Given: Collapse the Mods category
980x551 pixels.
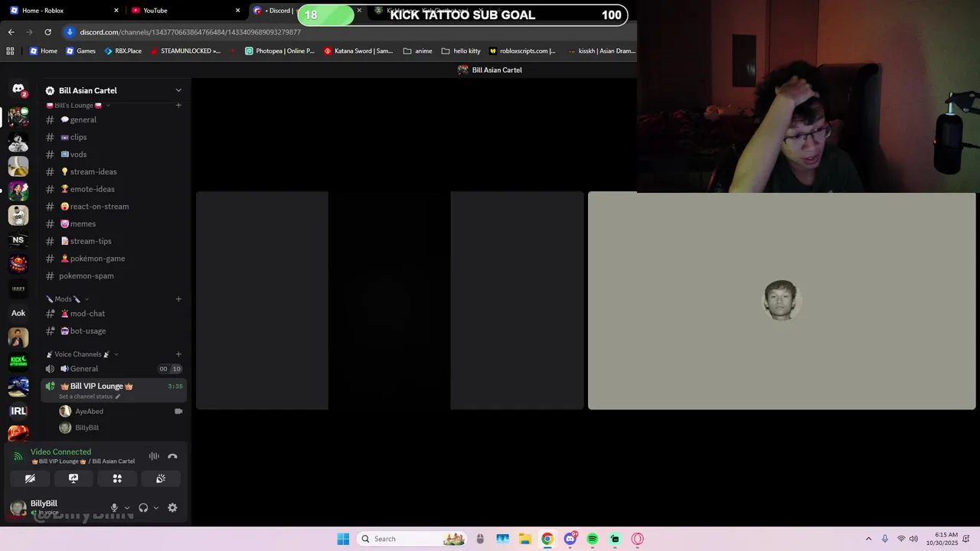Looking at the screenshot, I should point(67,299).
